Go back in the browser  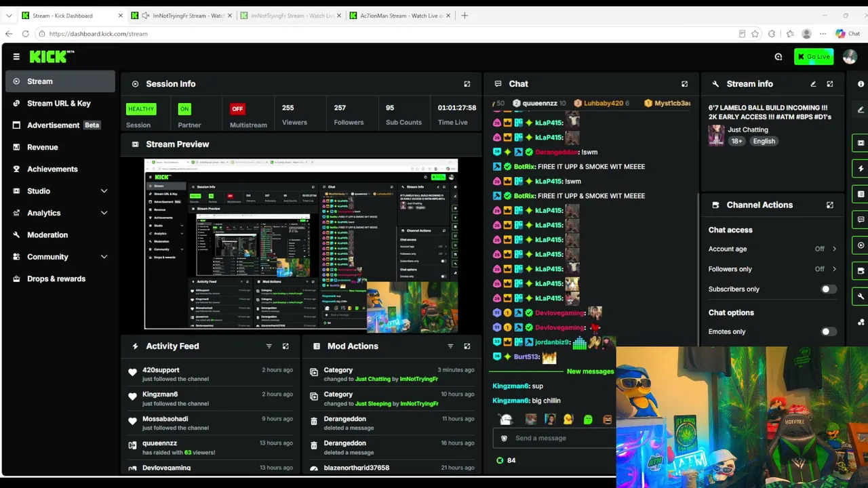9,34
